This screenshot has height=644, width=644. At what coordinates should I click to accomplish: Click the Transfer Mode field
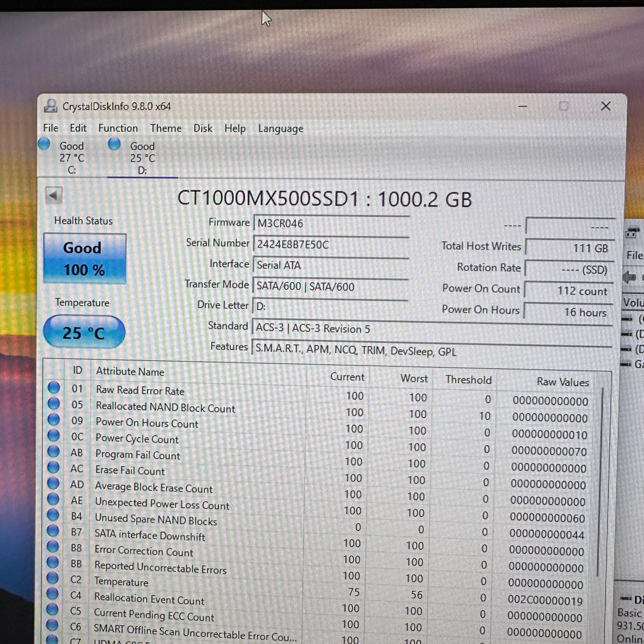(x=331, y=286)
